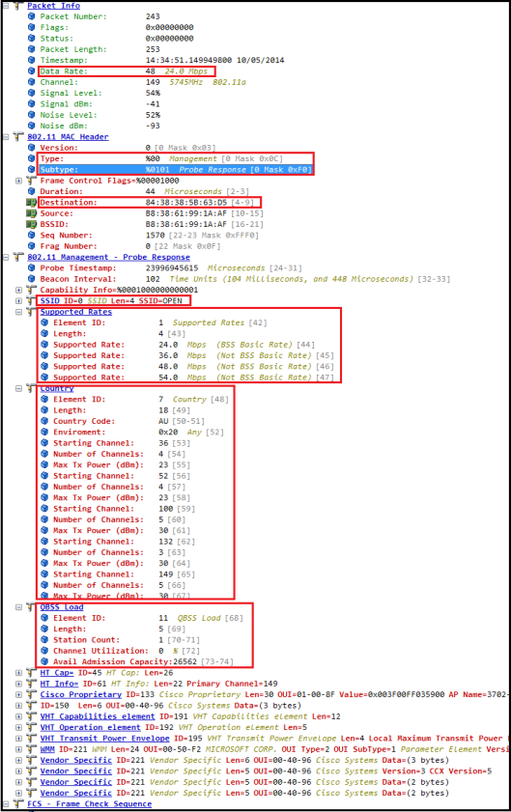The height and width of the screenshot is (812, 511).
Task: Select the Starting Channel 132 row
Action: pyautogui.click(x=118, y=542)
